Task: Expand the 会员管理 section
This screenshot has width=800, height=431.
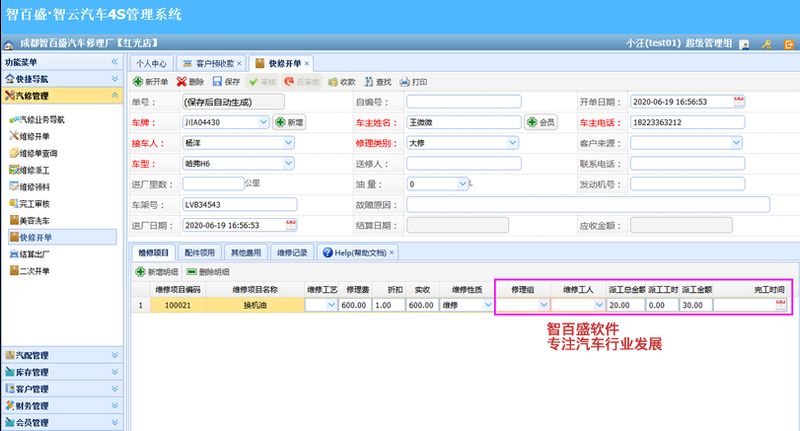Action: [115, 422]
